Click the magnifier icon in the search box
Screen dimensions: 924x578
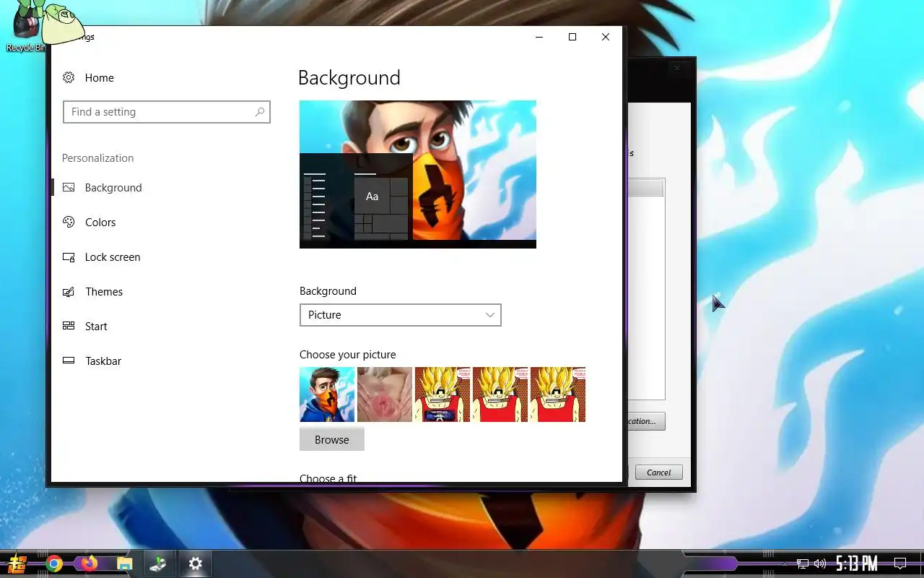pos(260,112)
